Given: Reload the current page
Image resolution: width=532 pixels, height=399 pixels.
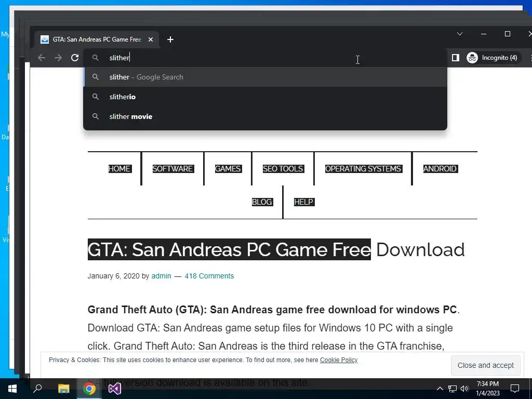Looking at the screenshot, I should (x=75, y=58).
